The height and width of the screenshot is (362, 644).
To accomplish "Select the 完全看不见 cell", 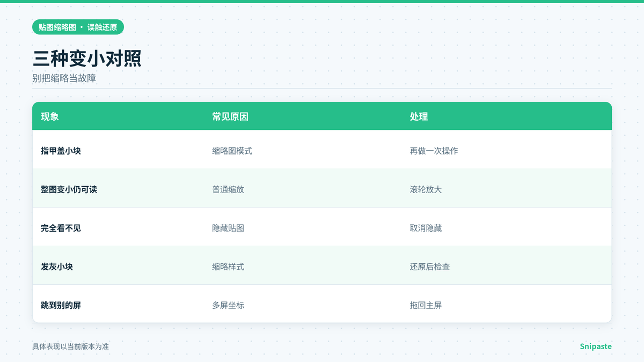I will point(61,228).
